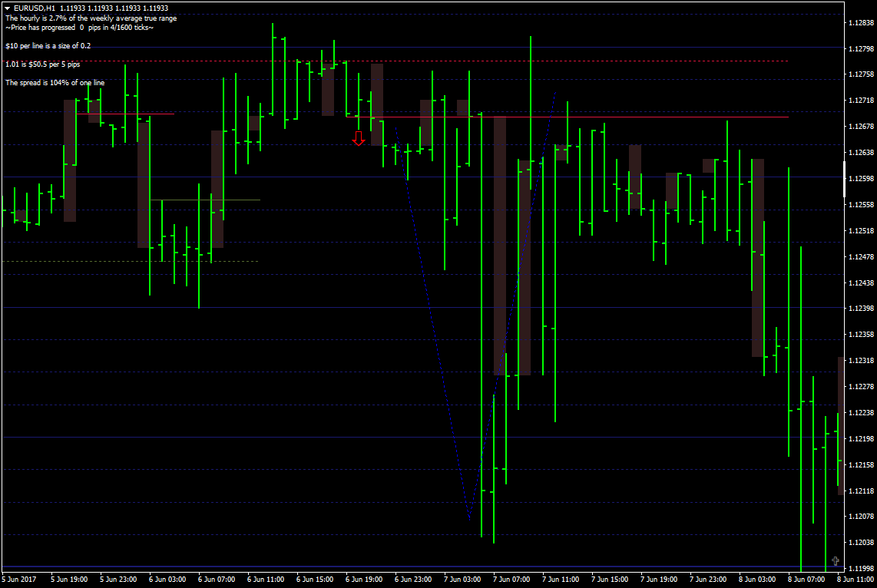Click the '6 Jun 19:00' time label
877x588 pixels.
coord(364,579)
